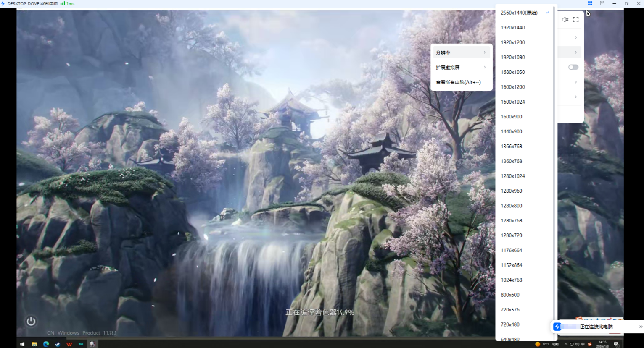This screenshot has height=348, width=644.
Task: Select the checked 2560x1440 original resolution
Action: coord(519,13)
